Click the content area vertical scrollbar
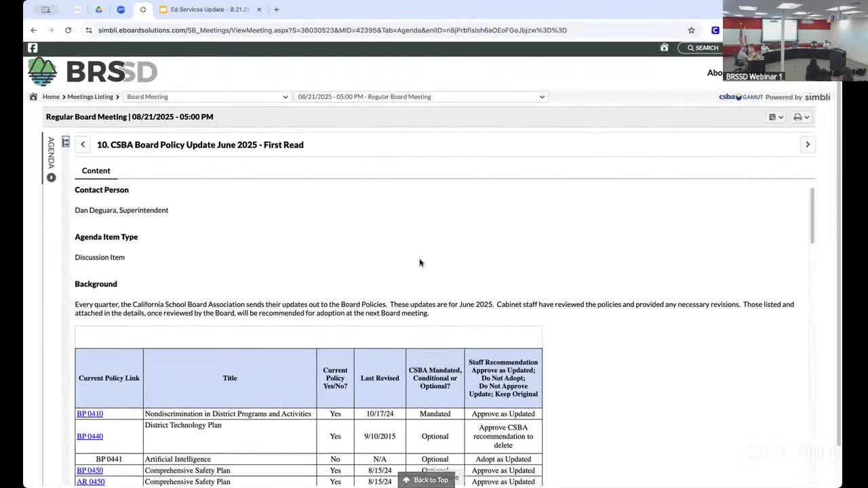This screenshot has width=868, height=488. pos(812,216)
